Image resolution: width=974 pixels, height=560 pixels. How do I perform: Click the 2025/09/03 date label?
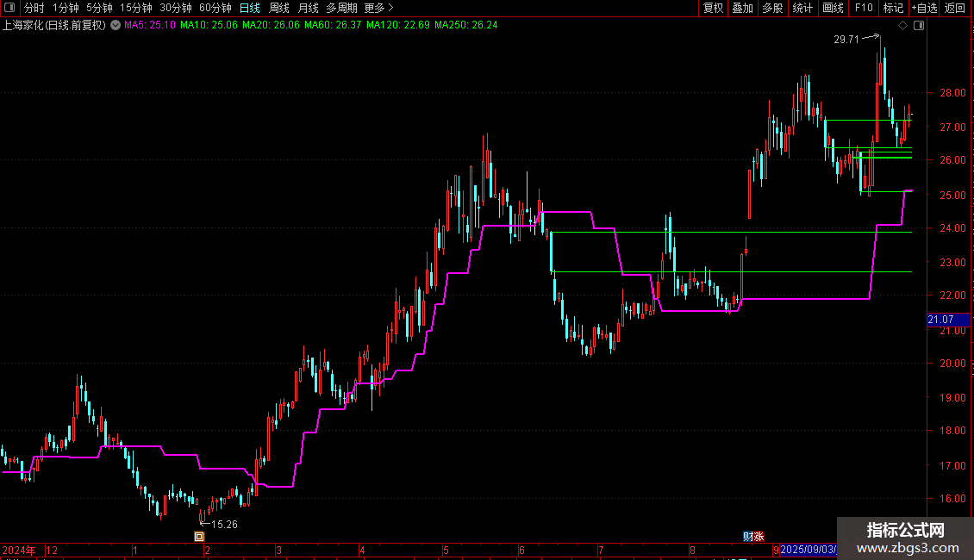click(809, 550)
